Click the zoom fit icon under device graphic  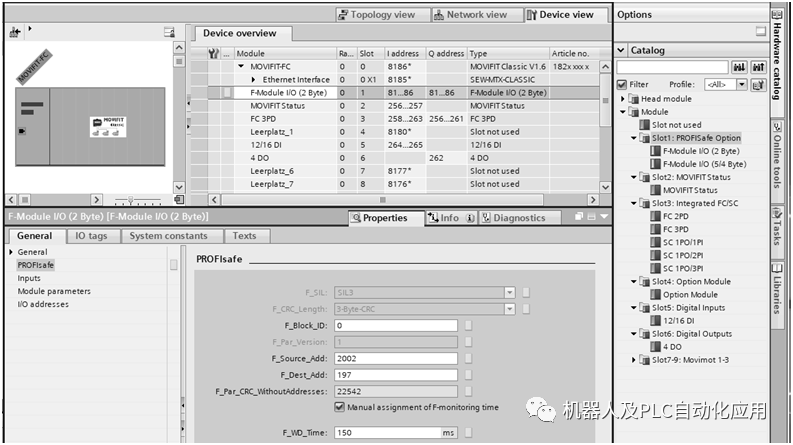tap(179, 200)
